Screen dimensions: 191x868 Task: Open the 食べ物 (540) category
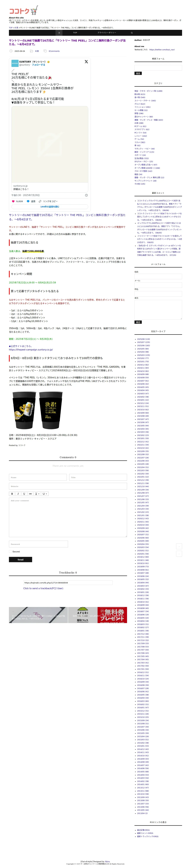(140, 97)
